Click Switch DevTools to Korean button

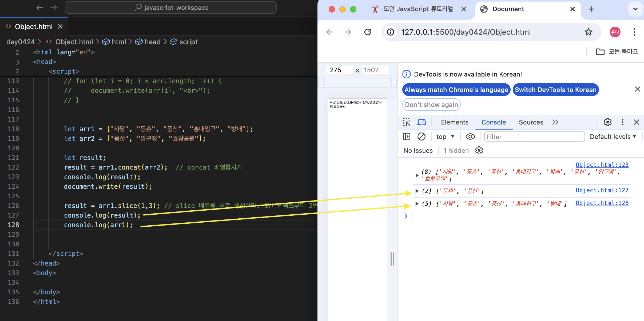click(555, 90)
